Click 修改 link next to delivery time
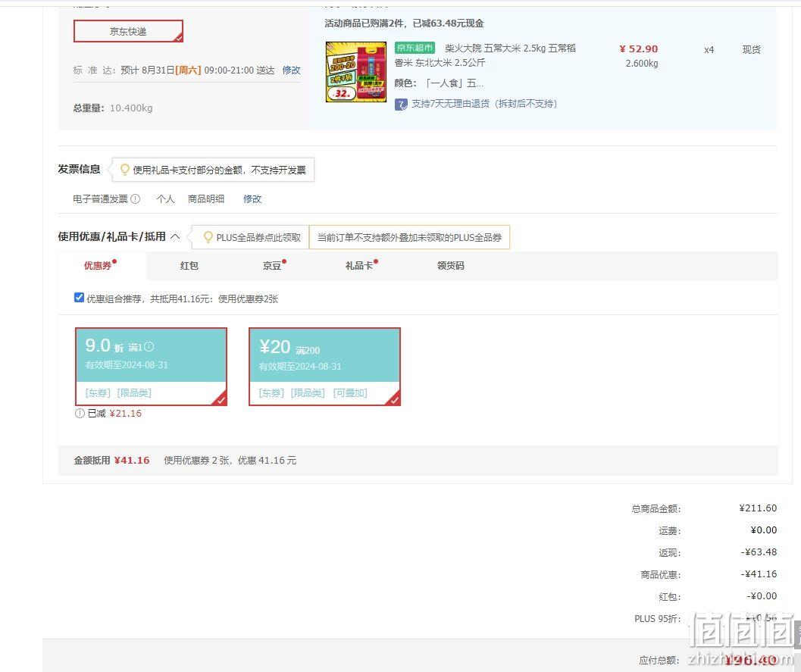The width and height of the screenshot is (801, 672). click(x=291, y=70)
